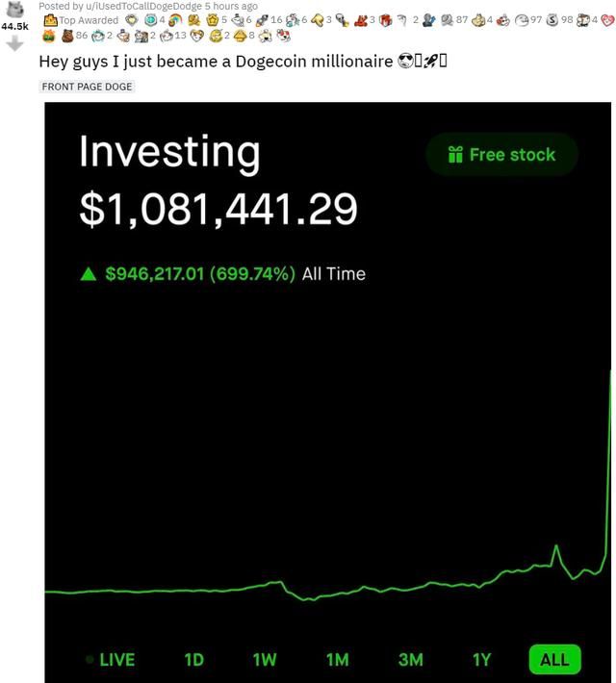This screenshot has height=683, width=616.
Task: Click the rainbow award icon
Action: tap(175, 20)
